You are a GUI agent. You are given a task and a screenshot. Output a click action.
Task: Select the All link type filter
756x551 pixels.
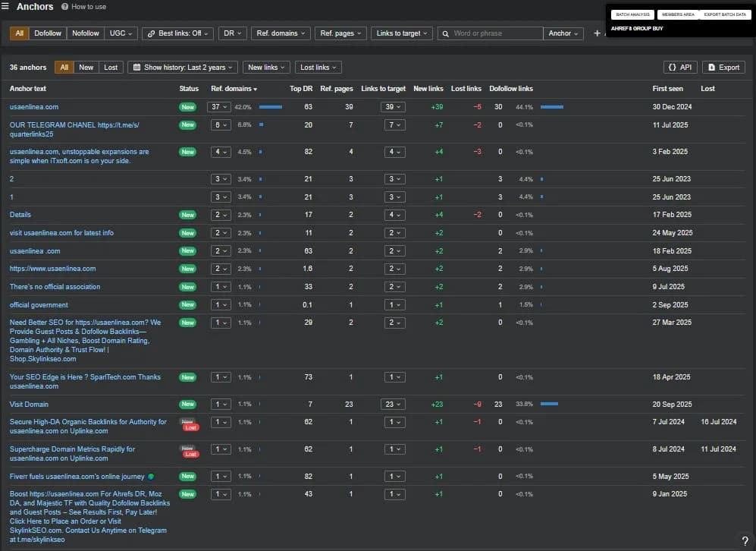[x=19, y=33]
